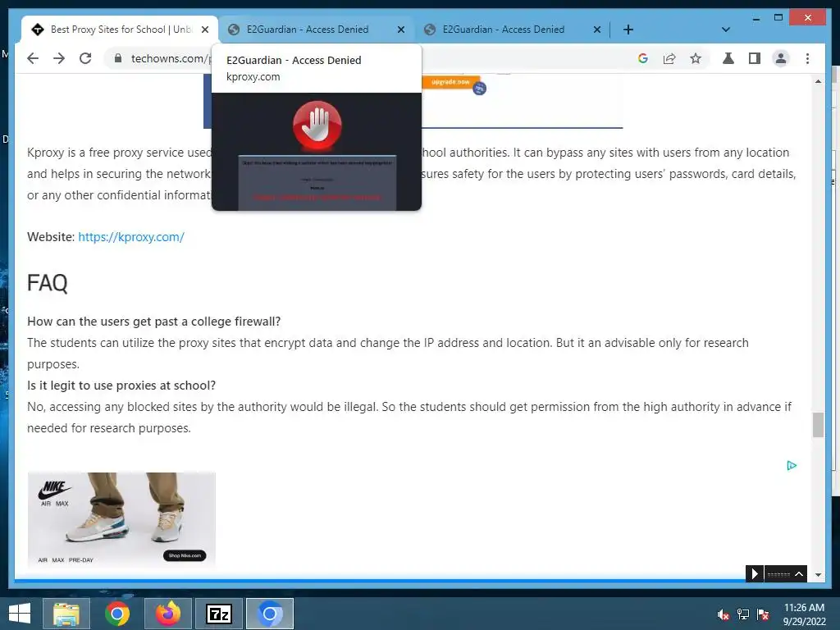Follow the https://kproxy.com/ link
This screenshot has height=630, width=840.
tap(131, 237)
